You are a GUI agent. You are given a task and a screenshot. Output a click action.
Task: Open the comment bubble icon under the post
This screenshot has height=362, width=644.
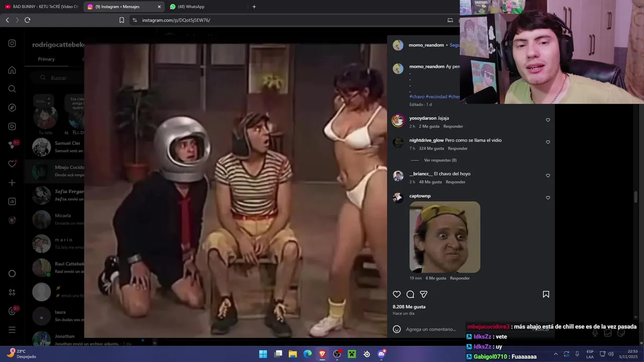[x=410, y=295]
